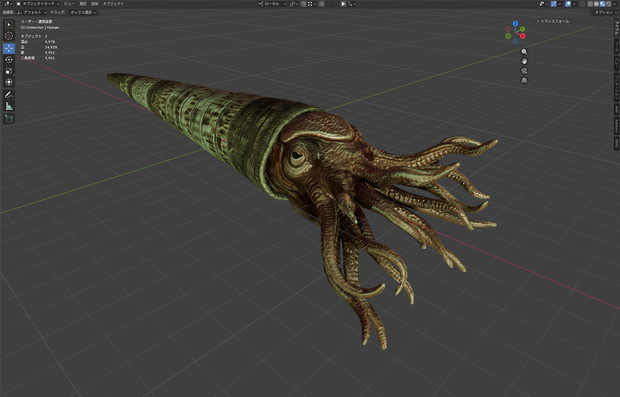
Task: Open the 選択 menu
Action: [83, 4]
